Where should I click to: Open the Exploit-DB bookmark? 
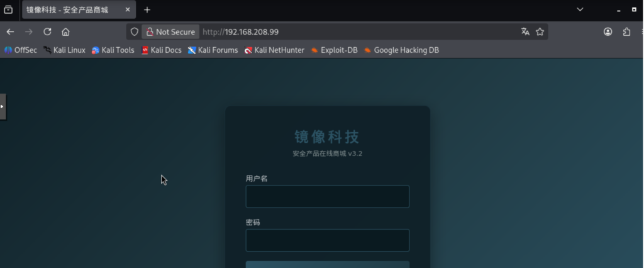pos(335,50)
